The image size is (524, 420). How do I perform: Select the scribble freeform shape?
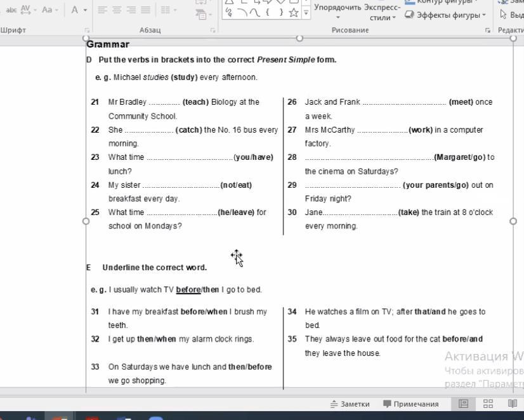[229, 12]
